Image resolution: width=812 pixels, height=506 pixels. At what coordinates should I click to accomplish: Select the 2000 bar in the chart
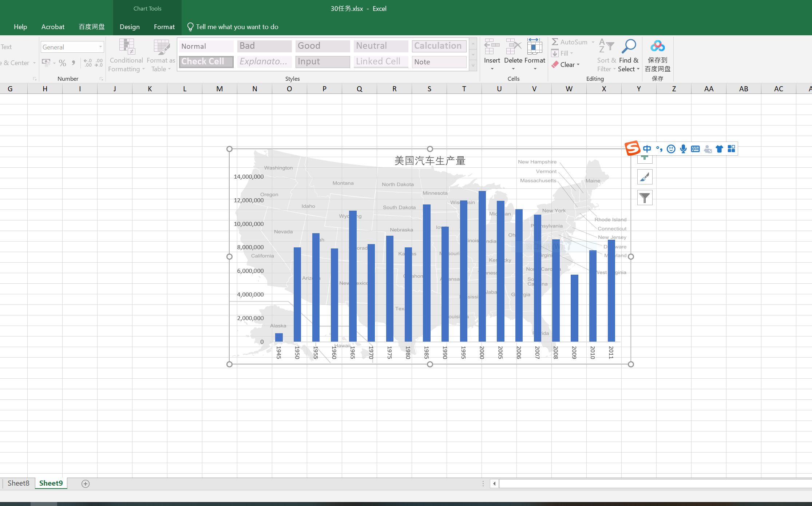tap(482, 266)
